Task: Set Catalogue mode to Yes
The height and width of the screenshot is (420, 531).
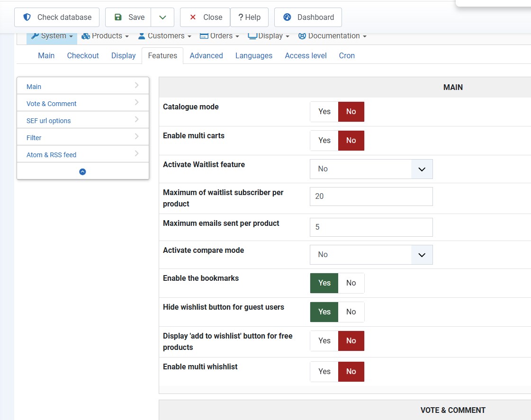Action: 324,112
